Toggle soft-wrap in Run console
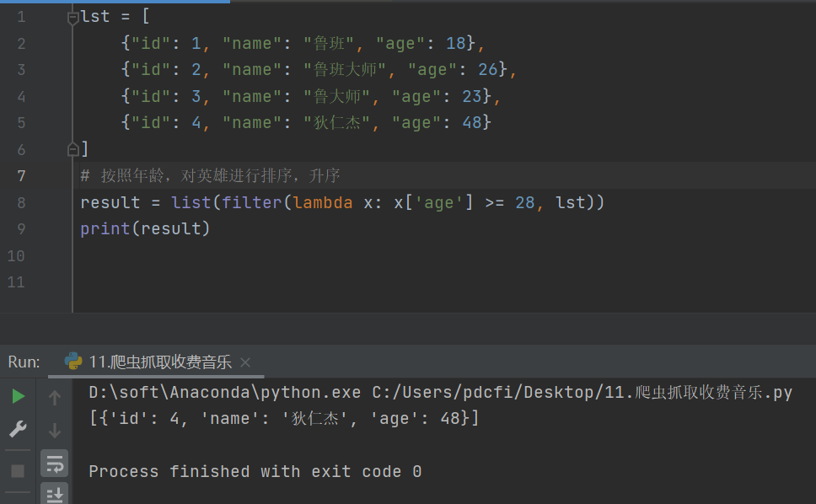 (55, 464)
